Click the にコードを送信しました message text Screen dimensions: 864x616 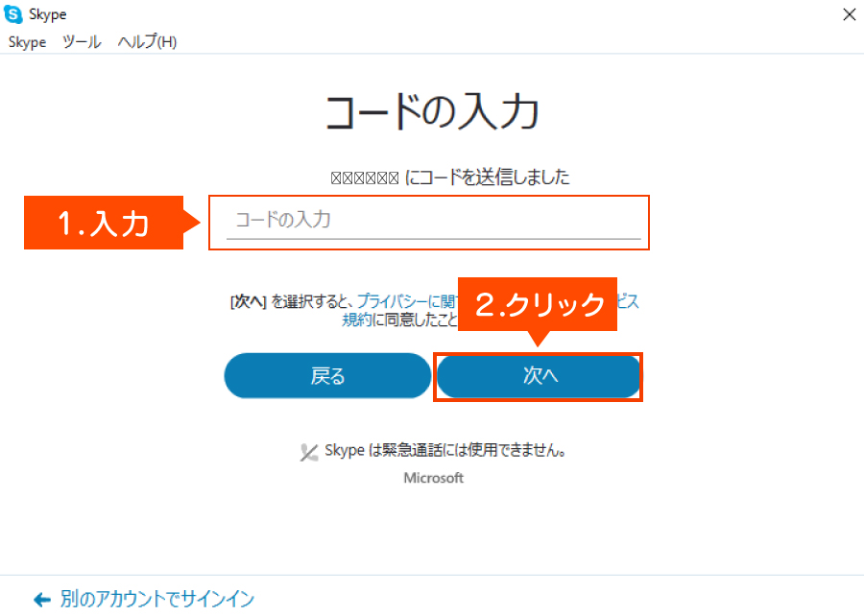(x=488, y=178)
